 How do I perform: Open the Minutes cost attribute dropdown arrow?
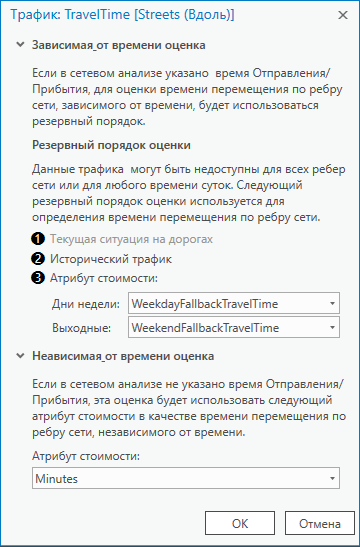pos(332,478)
